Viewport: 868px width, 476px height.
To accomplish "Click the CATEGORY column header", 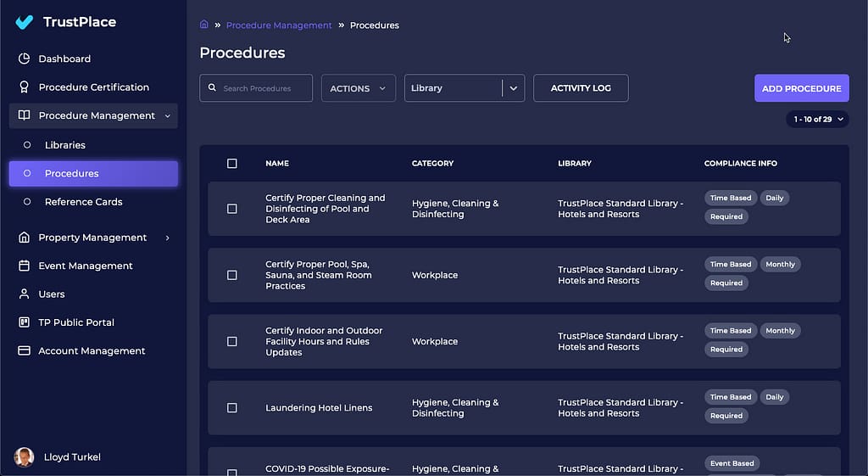I will [x=432, y=164].
